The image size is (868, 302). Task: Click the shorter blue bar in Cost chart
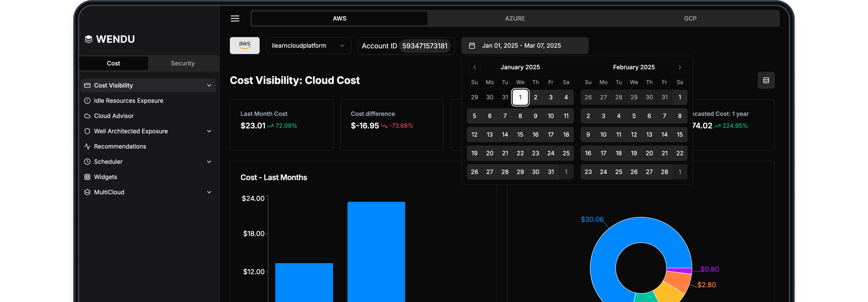(304, 282)
